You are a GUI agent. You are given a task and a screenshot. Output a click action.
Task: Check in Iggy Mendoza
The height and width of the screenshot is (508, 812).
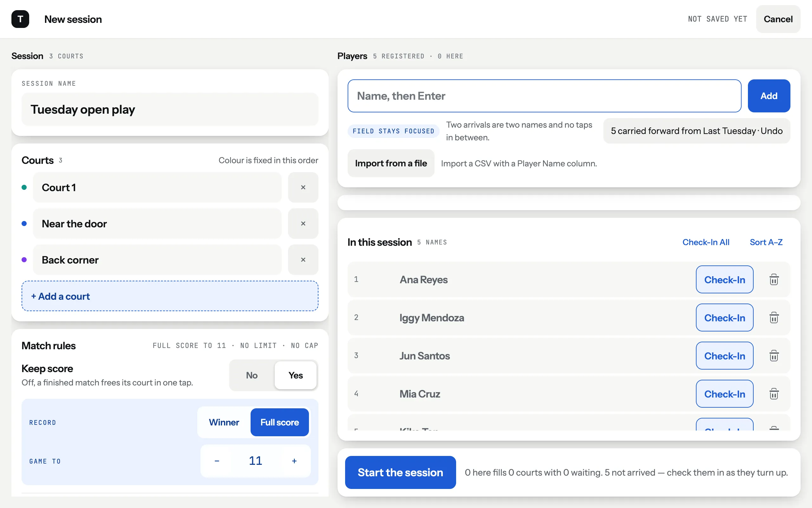point(724,317)
